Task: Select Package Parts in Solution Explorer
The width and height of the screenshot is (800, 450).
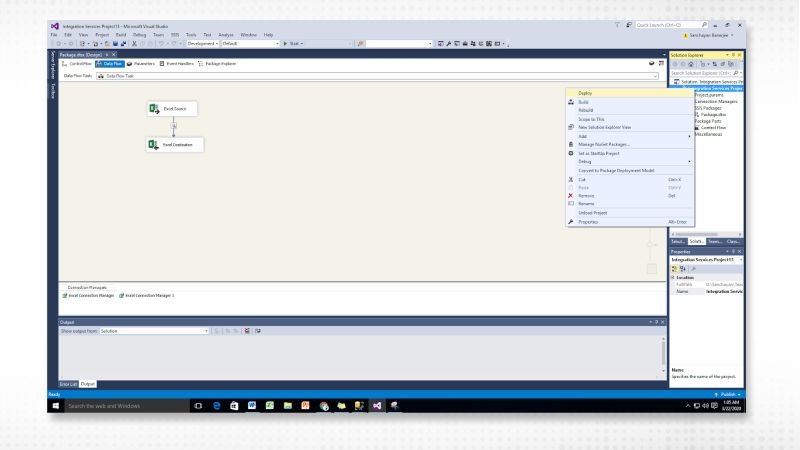Action: [x=708, y=121]
